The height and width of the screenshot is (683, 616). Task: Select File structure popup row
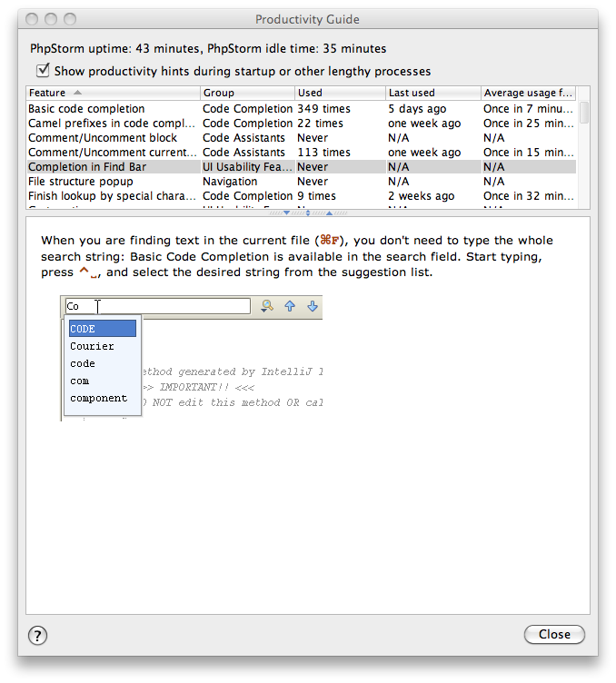coord(301,182)
